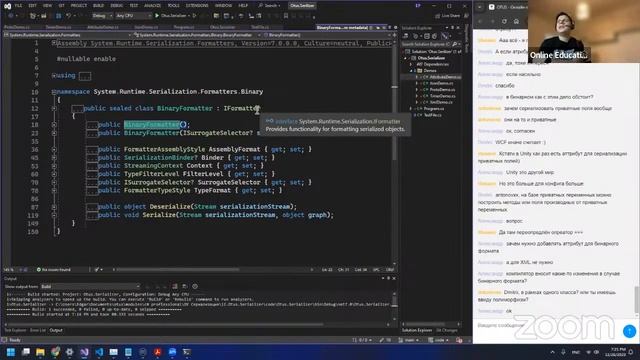Click the Live Share button
Viewport: 640px width, 360px height.
pyautogui.click(x=447, y=16)
